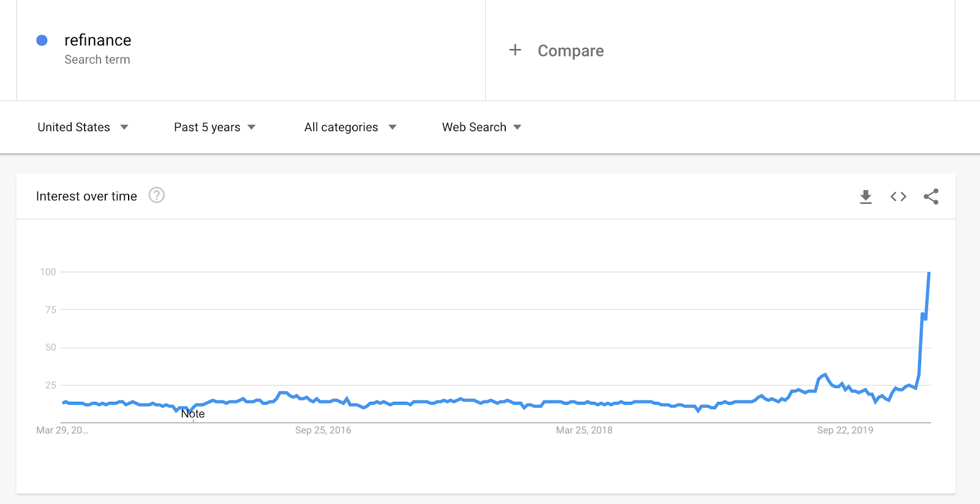Image resolution: width=980 pixels, height=504 pixels.
Task: Click the dropdown arrow next to Web Search
Action: [518, 127]
